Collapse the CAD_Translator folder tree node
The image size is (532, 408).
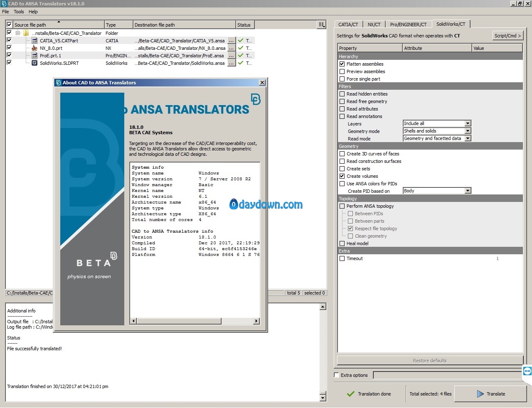[x=17, y=33]
